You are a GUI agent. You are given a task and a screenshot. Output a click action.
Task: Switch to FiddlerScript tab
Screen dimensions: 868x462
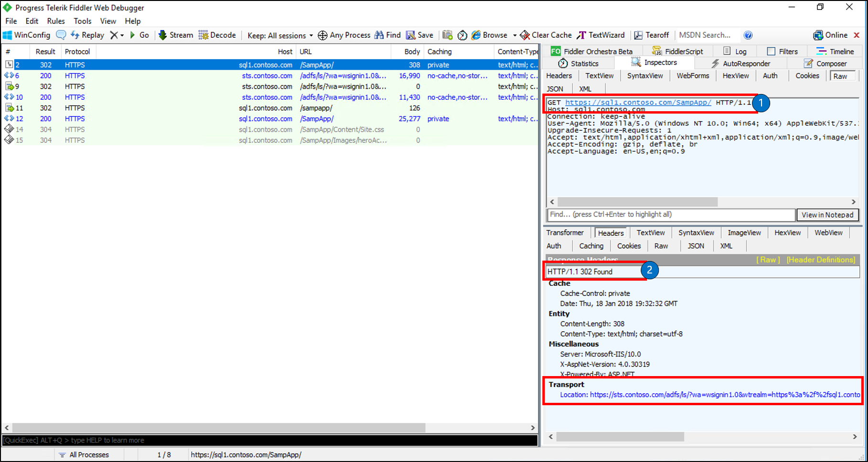click(x=677, y=51)
